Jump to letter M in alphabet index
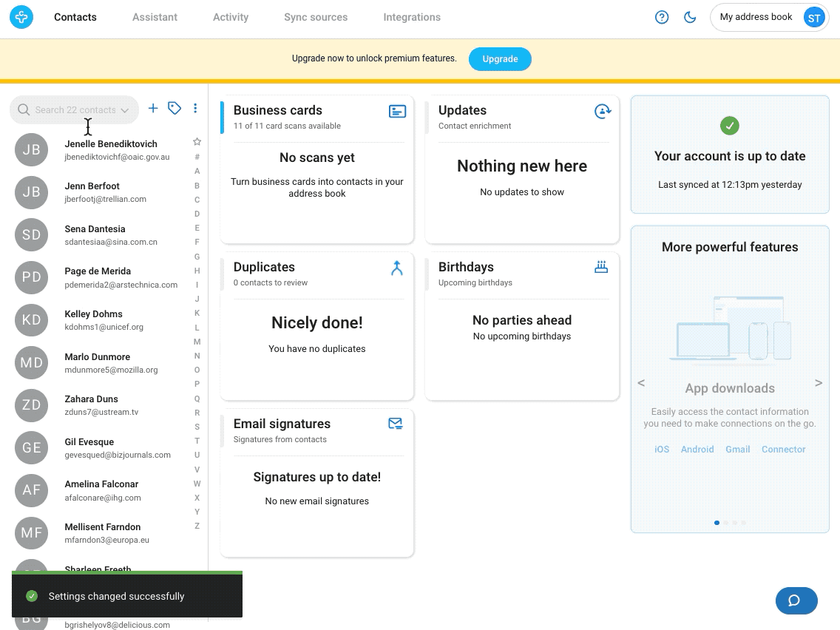This screenshot has height=630, width=840. 197,342
